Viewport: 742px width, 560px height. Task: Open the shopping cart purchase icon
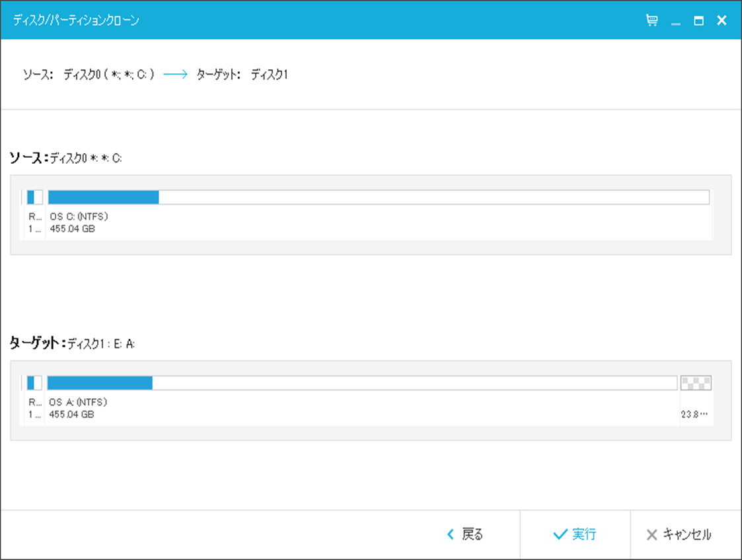(651, 20)
